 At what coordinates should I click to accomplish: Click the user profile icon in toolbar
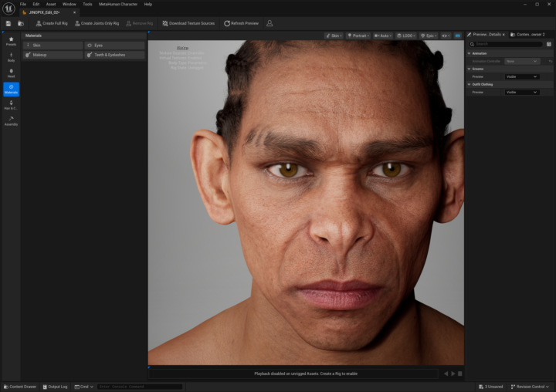(x=270, y=23)
